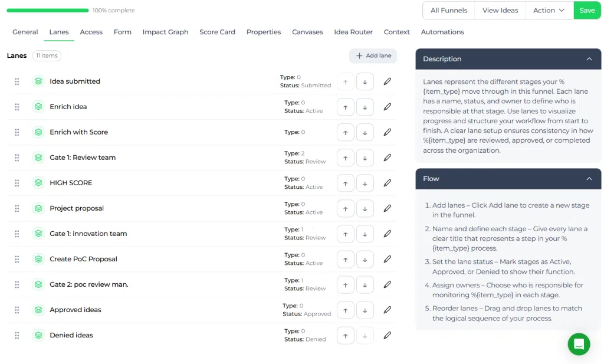Move Idea submitted lane down
The height and width of the screenshot is (364, 604).
click(x=365, y=82)
